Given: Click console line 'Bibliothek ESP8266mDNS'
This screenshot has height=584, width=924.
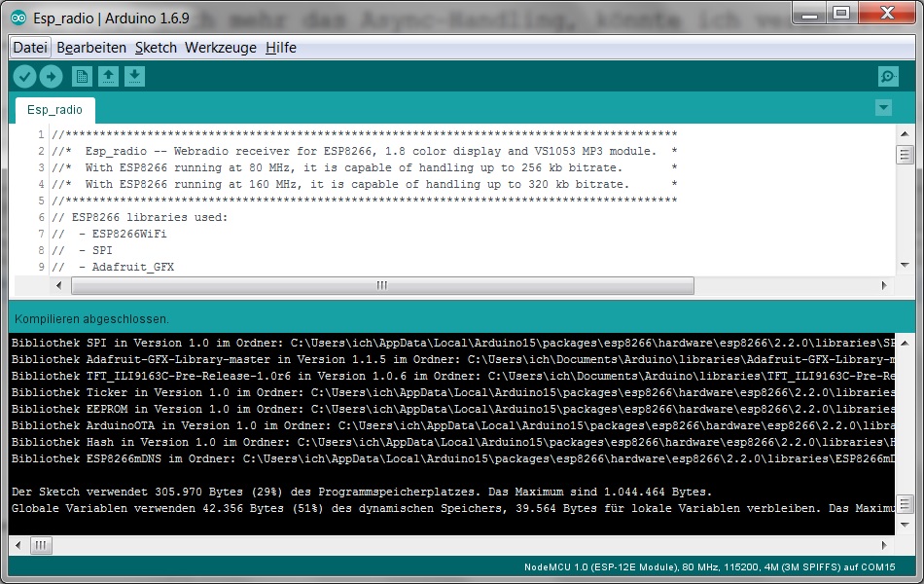Looking at the screenshot, I should (452, 458).
